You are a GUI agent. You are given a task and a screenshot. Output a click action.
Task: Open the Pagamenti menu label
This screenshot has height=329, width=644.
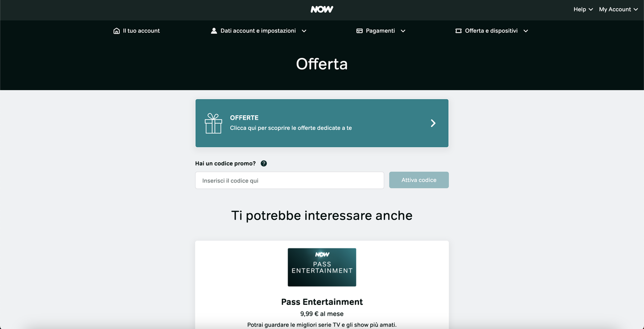(x=380, y=31)
